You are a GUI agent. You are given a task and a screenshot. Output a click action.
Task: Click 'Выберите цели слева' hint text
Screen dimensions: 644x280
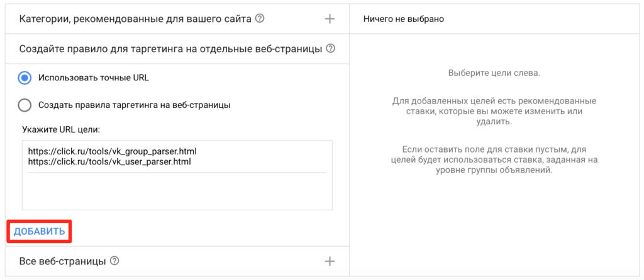(494, 73)
